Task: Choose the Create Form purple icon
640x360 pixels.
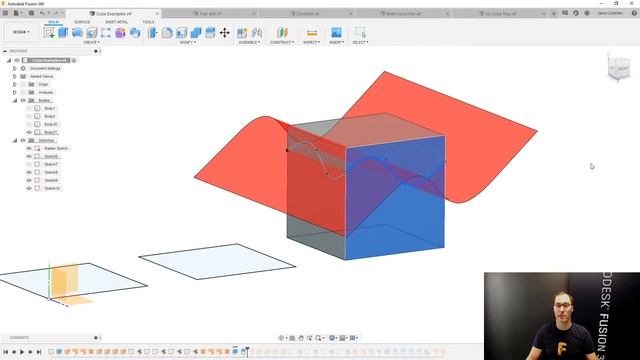Action: (x=120, y=33)
